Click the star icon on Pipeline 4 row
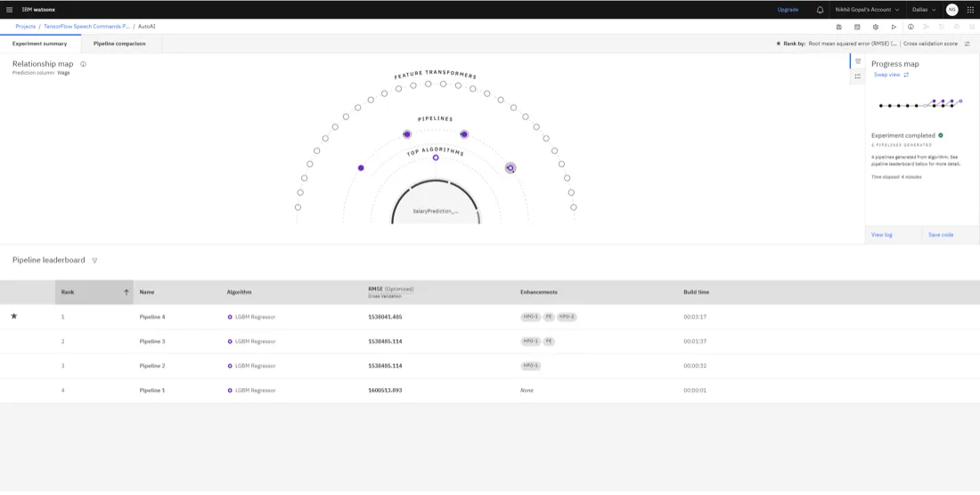Viewport: 980px width, 495px height. point(13,316)
